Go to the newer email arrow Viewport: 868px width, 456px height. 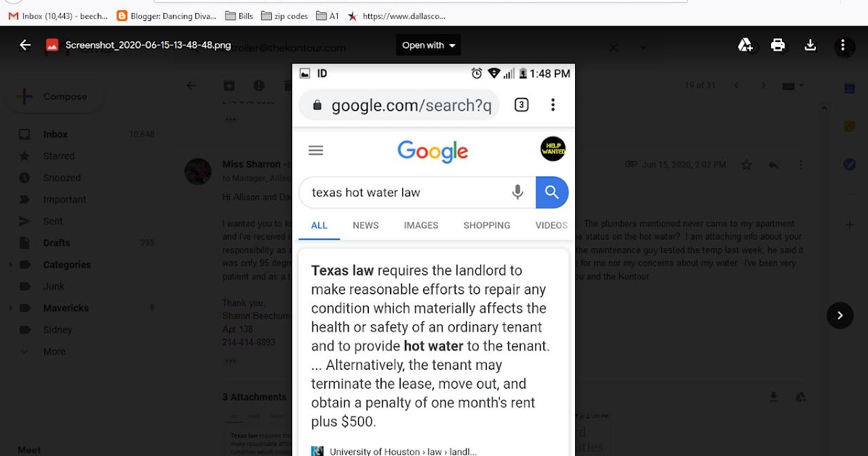(x=737, y=85)
